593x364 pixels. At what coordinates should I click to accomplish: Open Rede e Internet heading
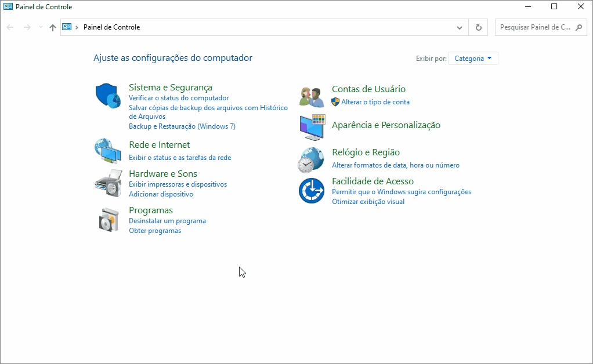pos(159,145)
